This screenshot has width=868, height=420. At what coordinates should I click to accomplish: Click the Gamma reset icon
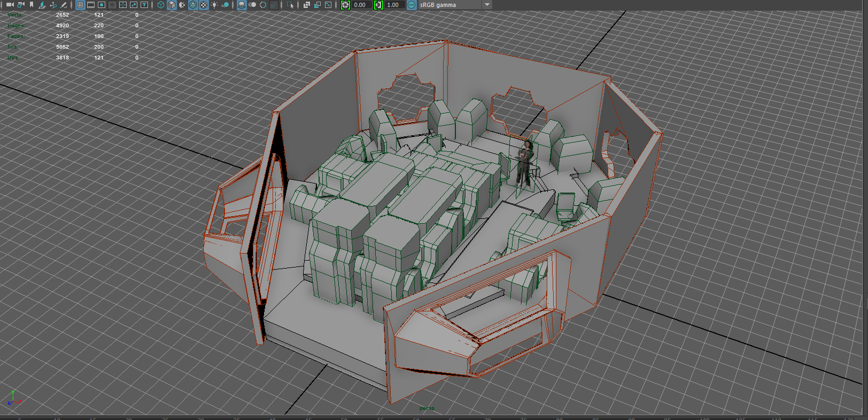(378, 5)
